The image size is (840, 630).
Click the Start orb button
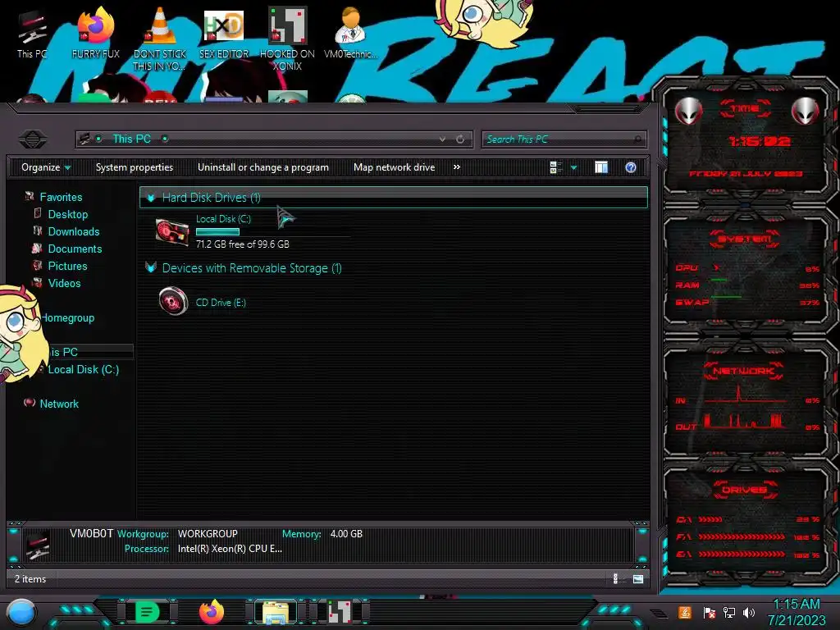point(21,613)
